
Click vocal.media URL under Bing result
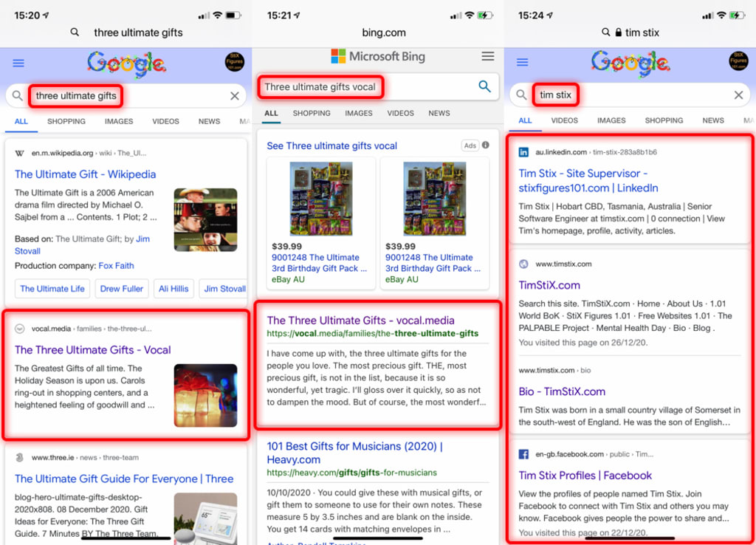pyautogui.click(x=373, y=333)
